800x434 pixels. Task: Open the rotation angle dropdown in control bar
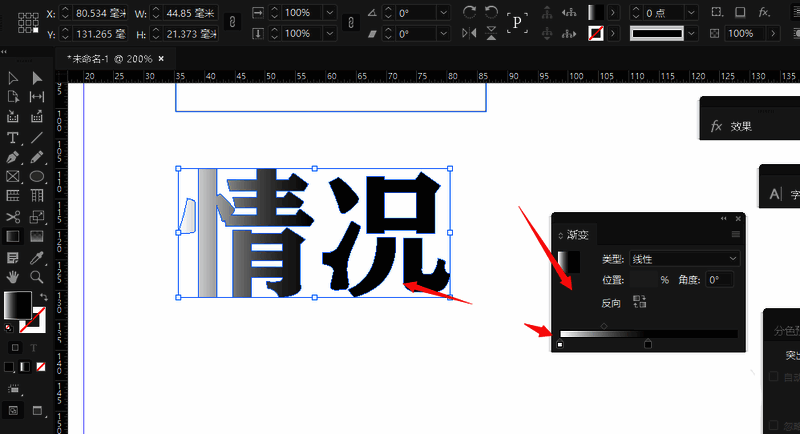coord(443,13)
